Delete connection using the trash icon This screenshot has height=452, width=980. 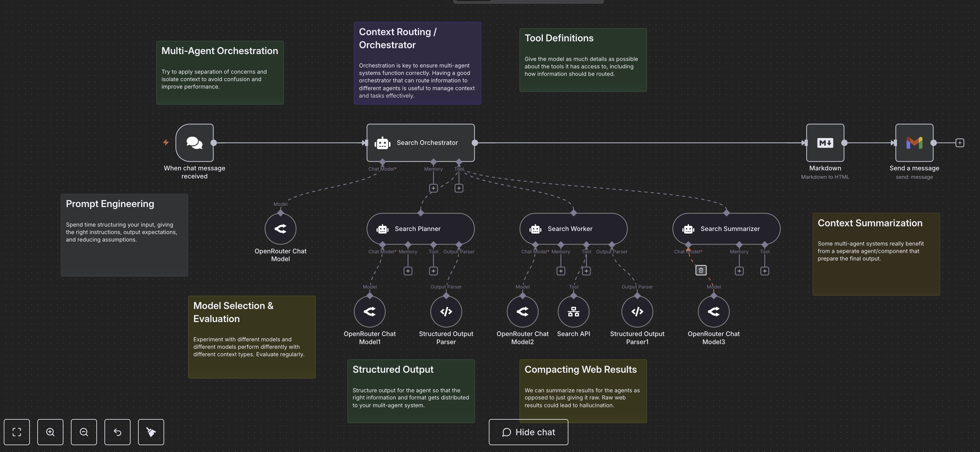click(x=701, y=270)
